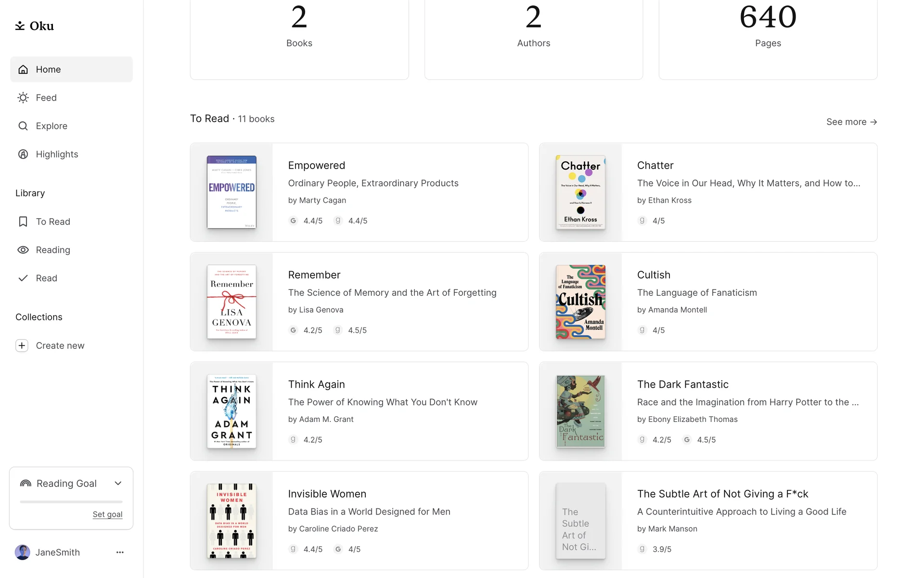Click the Reading eye icon

(x=23, y=250)
